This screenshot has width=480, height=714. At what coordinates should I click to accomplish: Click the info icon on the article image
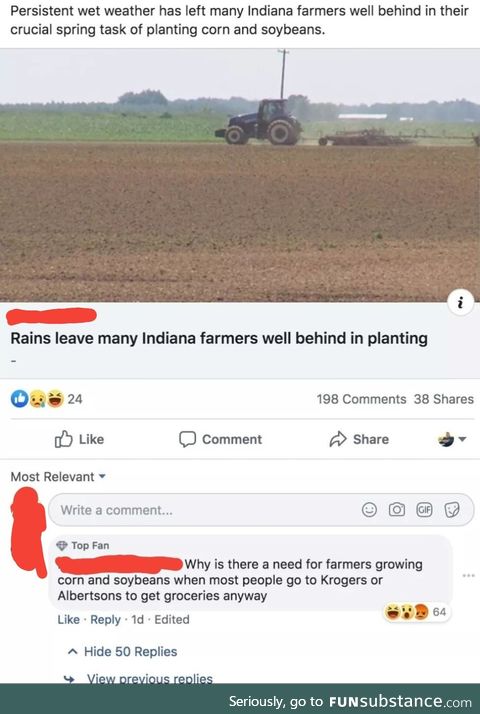coord(460,302)
